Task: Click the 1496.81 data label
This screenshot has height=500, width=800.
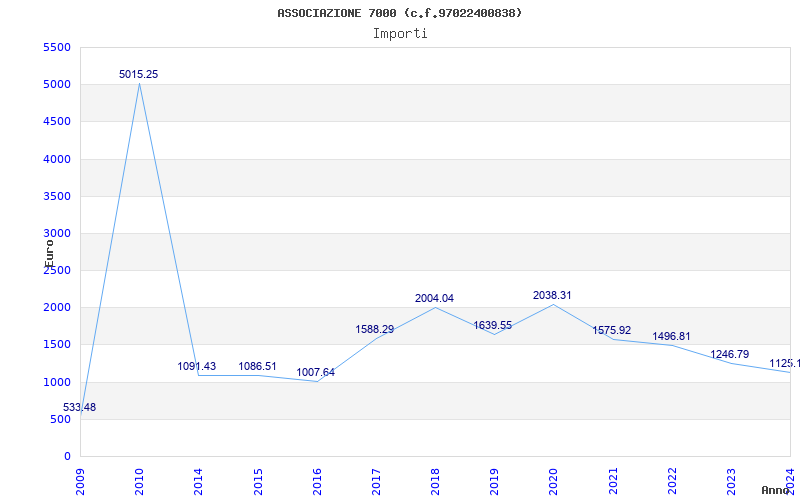Action: click(x=671, y=337)
